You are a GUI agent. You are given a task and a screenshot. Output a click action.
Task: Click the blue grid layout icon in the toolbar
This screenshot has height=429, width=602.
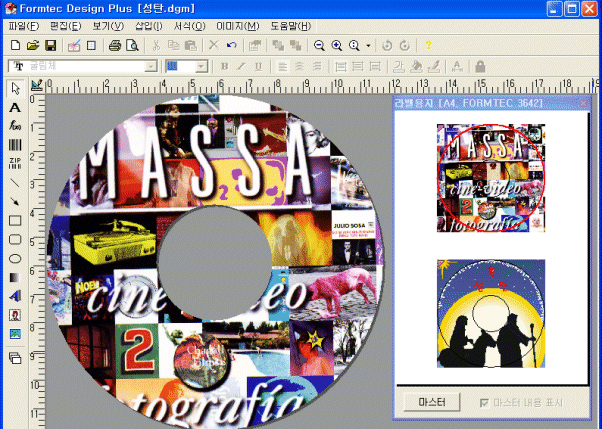[x=91, y=45]
